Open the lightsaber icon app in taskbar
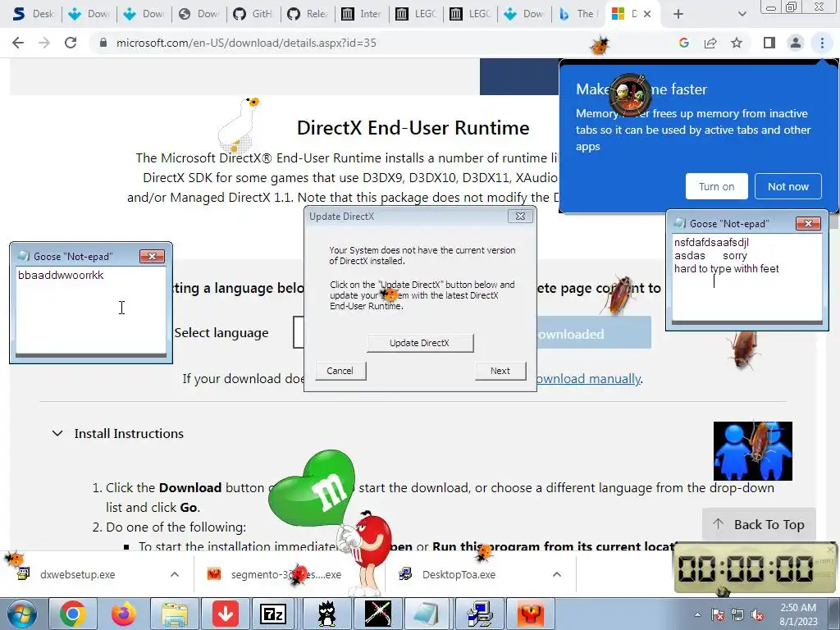 (377, 614)
